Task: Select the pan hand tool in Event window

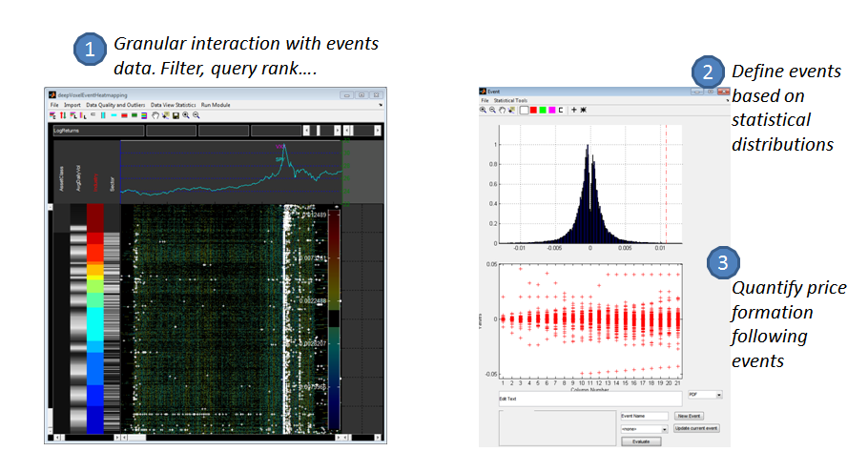Action: coord(503,110)
